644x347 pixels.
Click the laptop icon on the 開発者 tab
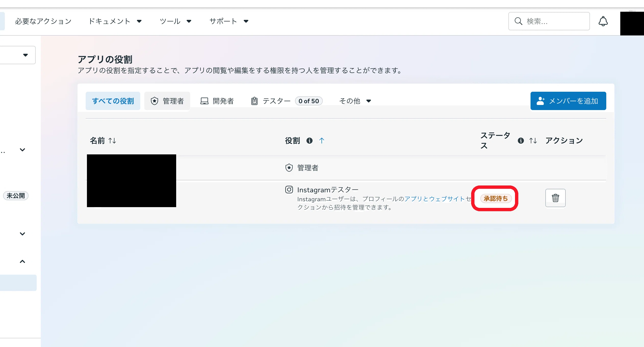click(x=204, y=101)
